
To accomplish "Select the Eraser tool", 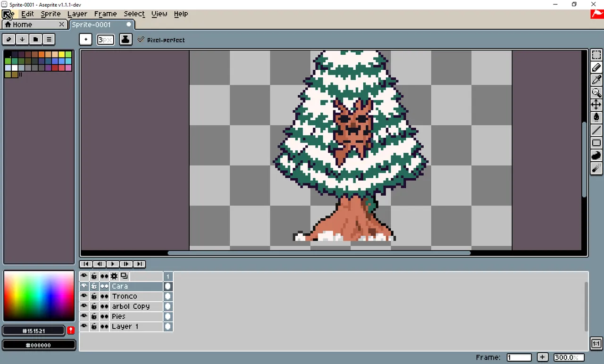I will pyautogui.click(x=596, y=67).
